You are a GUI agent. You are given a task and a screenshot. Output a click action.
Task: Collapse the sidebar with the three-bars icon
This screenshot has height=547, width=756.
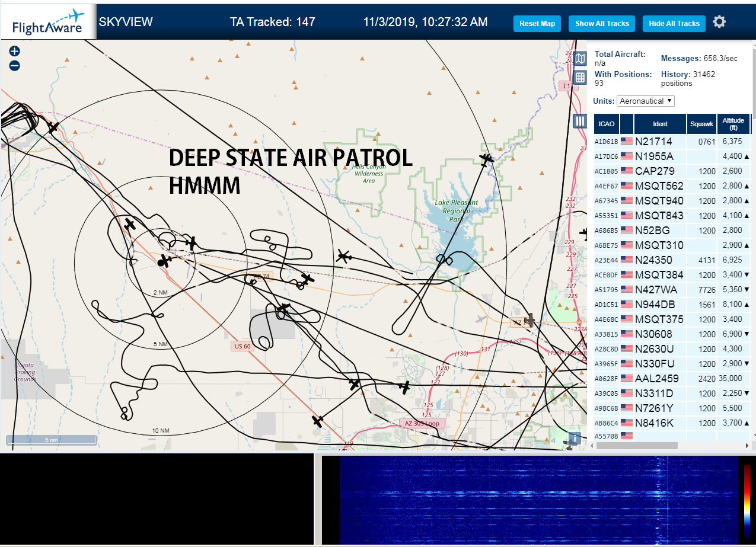580,121
